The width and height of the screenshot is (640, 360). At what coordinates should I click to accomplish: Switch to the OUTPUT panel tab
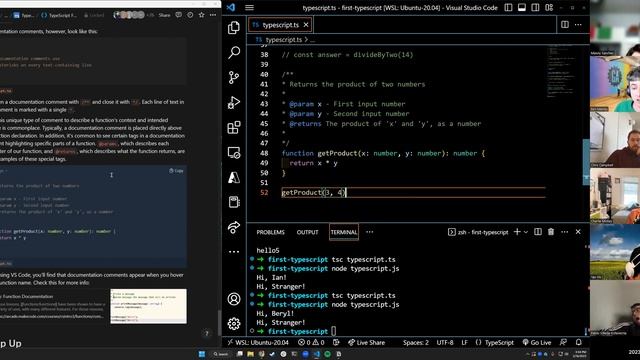(x=307, y=232)
